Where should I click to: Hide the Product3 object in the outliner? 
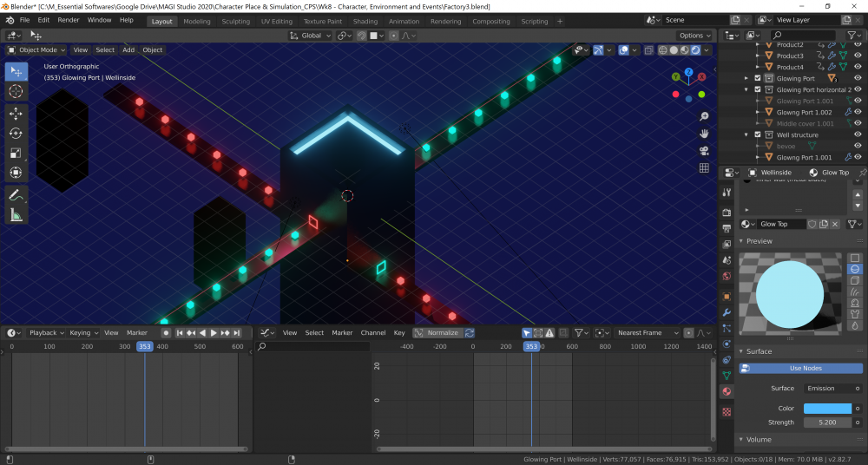pos(858,56)
